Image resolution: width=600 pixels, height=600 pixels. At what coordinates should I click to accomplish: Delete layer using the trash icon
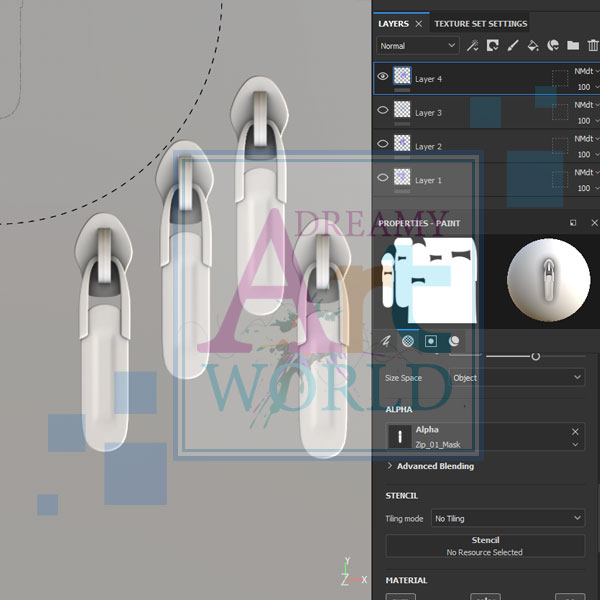click(x=592, y=46)
